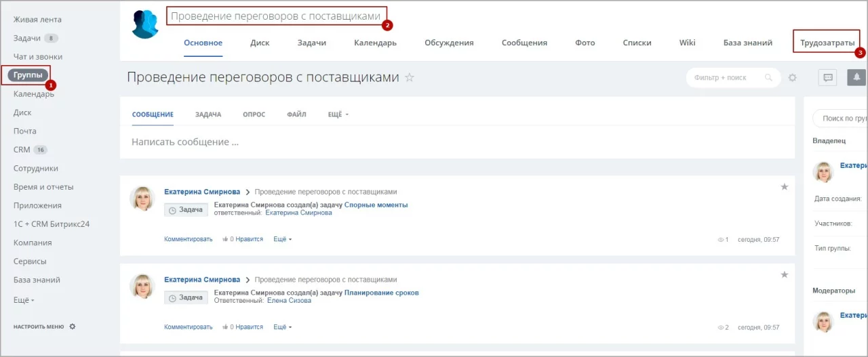
Task: Open the group chat speech bubble icon
Action: (x=828, y=78)
